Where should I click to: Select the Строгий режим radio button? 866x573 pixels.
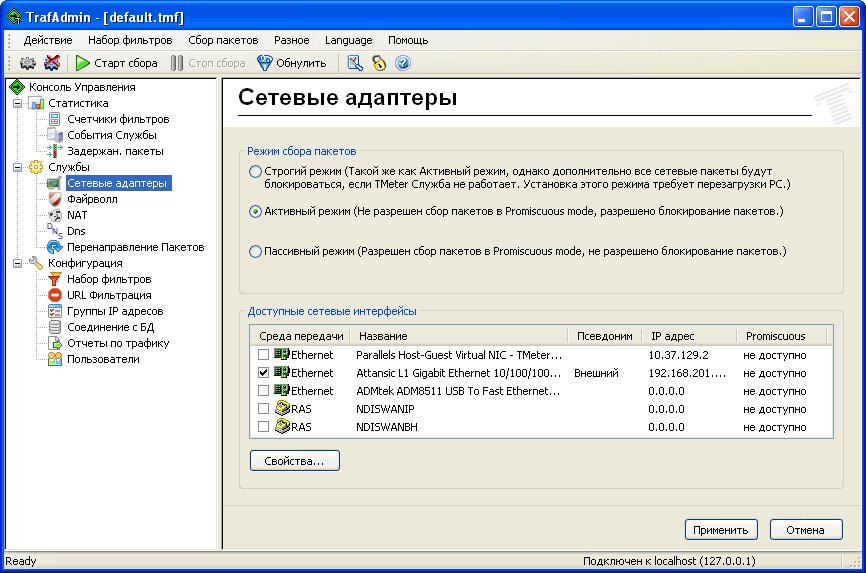pos(256,172)
